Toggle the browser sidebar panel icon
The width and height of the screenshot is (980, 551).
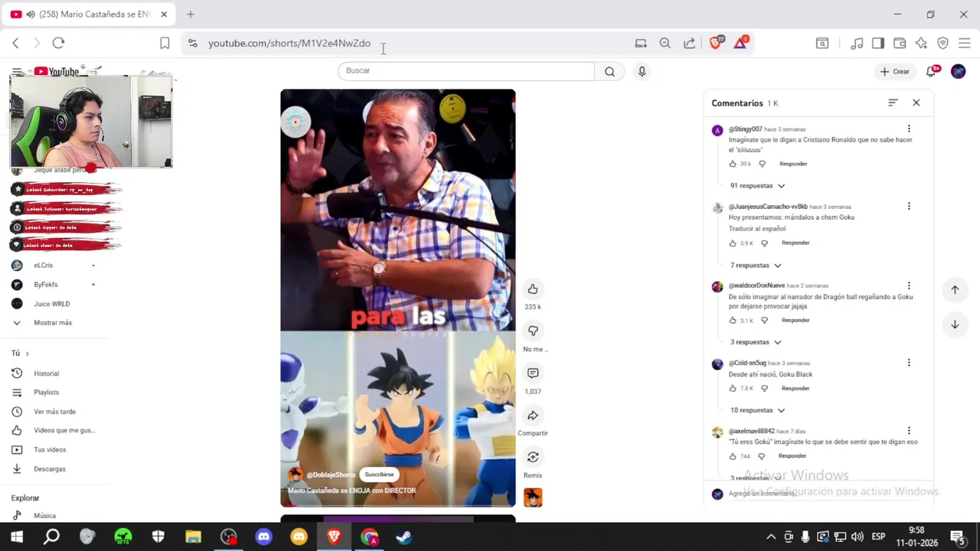pos(878,44)
